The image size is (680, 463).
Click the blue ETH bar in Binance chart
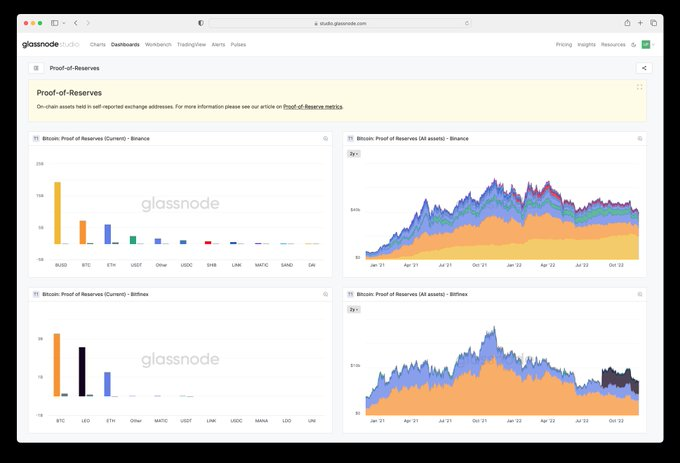[x=108, y=234]
